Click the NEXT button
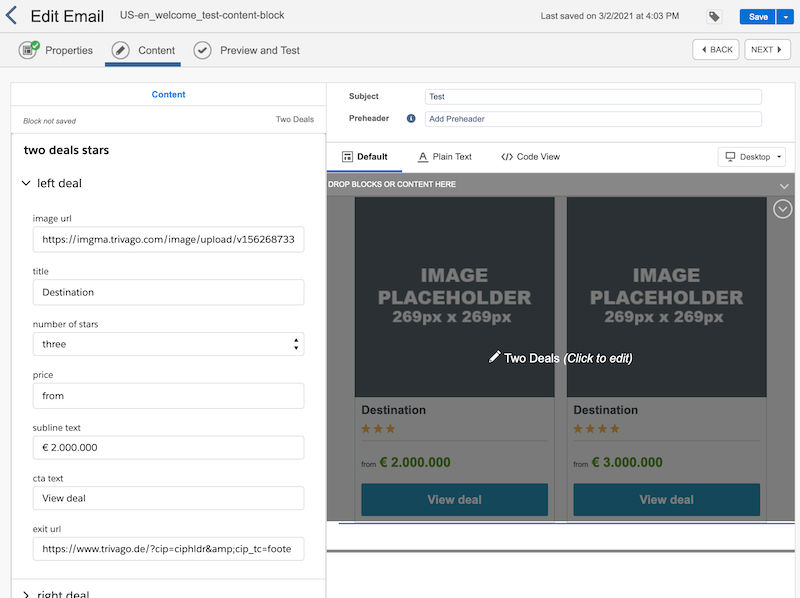The width and height of the screenshot is (800, 598). point(767,50)
